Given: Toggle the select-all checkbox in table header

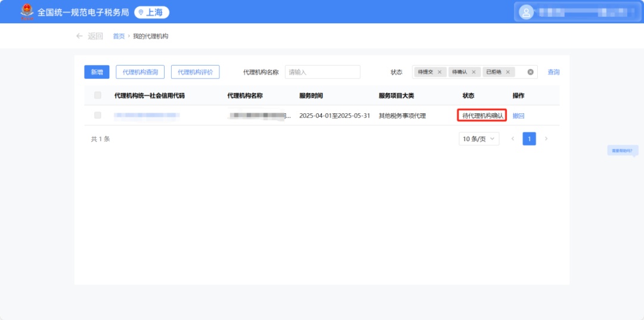Looking at the screenshot, I should 98,95.
